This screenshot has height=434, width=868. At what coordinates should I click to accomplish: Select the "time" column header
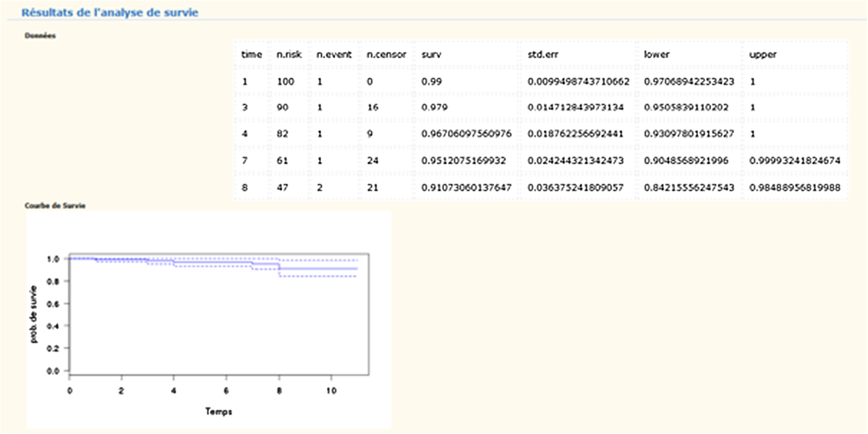[x=252, y=54]
